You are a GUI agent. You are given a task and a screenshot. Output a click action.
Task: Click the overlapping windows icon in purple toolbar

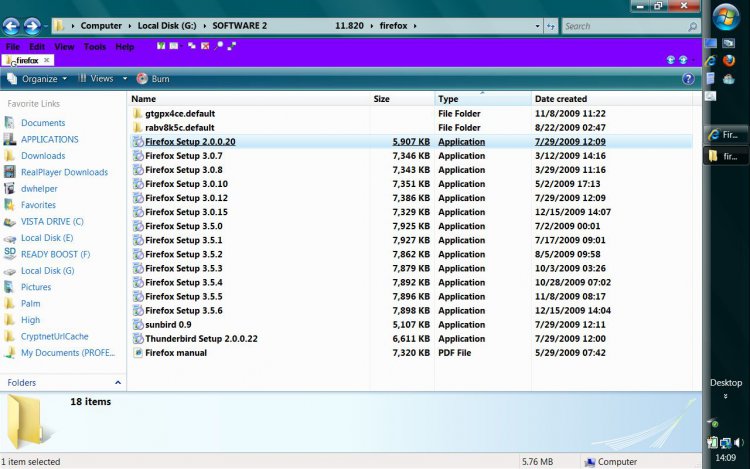click(192, 46)
